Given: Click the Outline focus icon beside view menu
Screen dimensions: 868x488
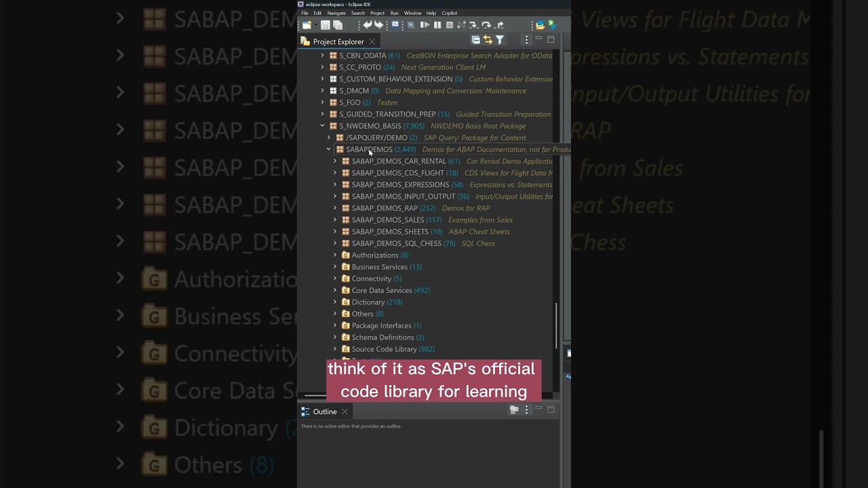Looking at the screenshot, I should [x=514, y=409].
